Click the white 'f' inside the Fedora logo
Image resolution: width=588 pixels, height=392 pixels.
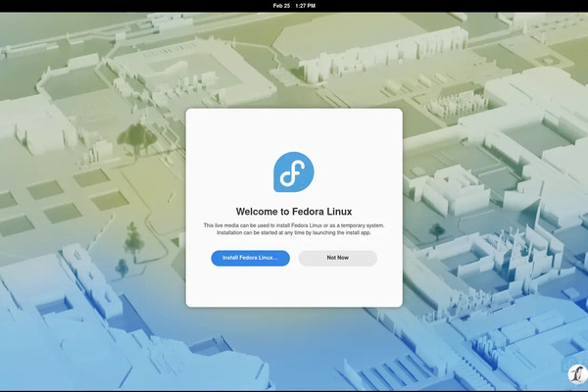pyautogui.click(x=293, y=173)
